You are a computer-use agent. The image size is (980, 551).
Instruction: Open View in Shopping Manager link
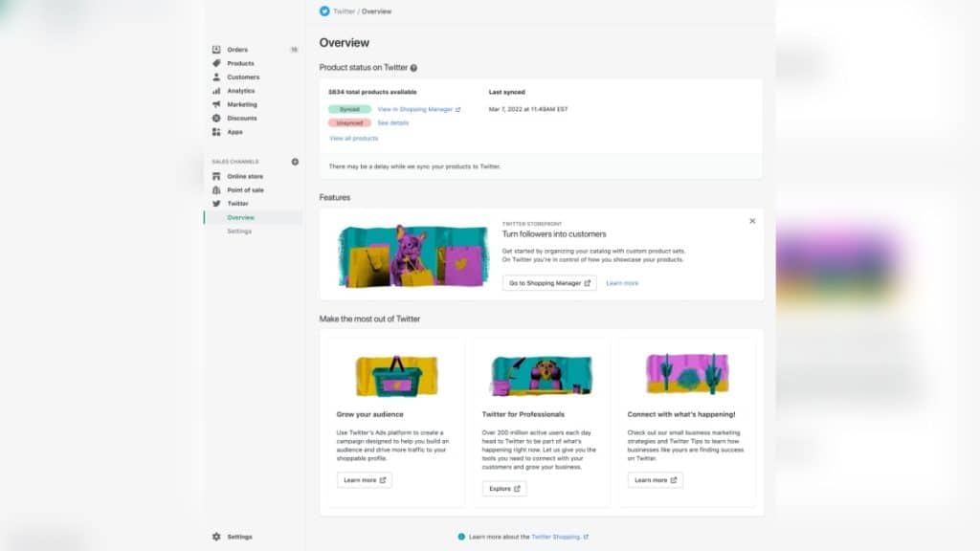419,109
